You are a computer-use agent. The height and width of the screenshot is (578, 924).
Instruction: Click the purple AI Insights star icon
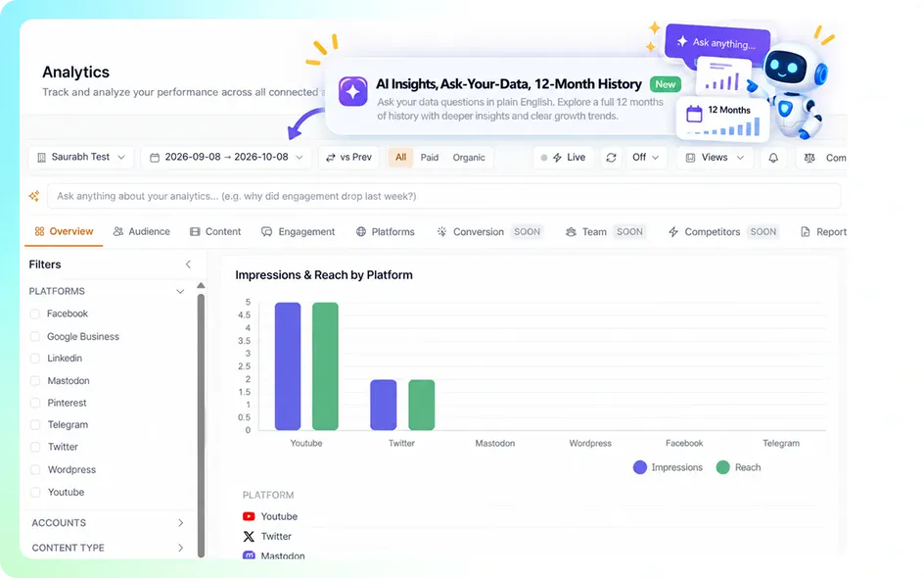(x=353, y=91)
